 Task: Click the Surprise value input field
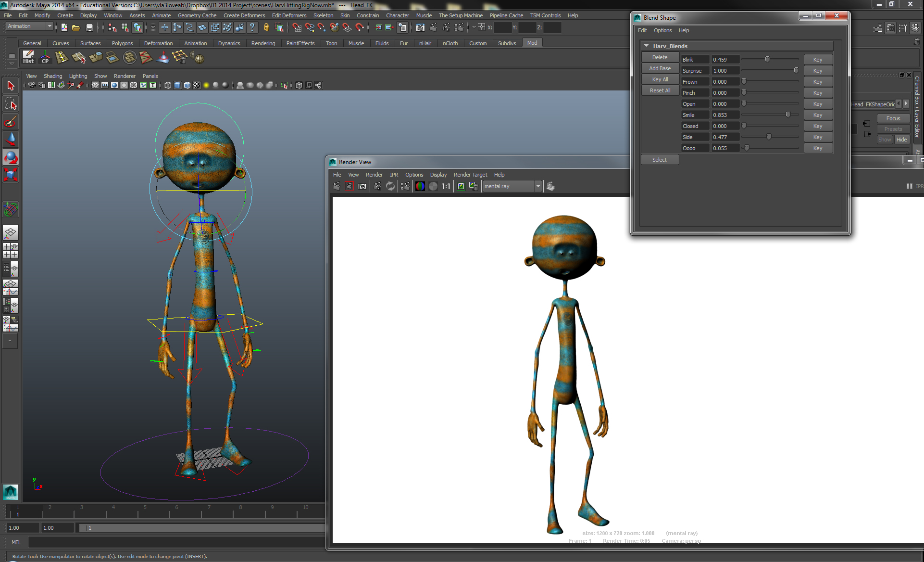point(724,71)
